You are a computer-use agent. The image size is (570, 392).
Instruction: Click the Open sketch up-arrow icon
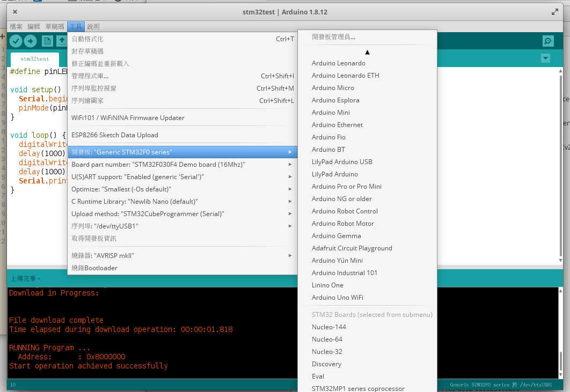[62, 41]
